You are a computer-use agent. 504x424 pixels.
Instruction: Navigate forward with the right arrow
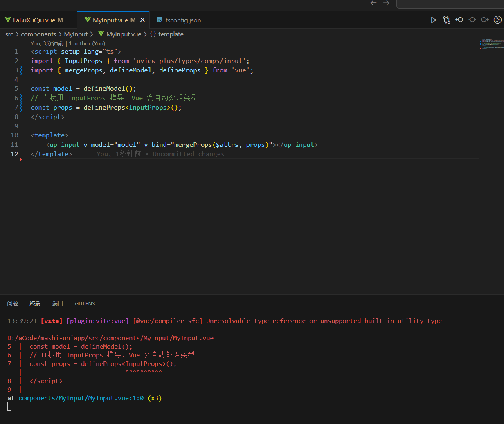386,3
